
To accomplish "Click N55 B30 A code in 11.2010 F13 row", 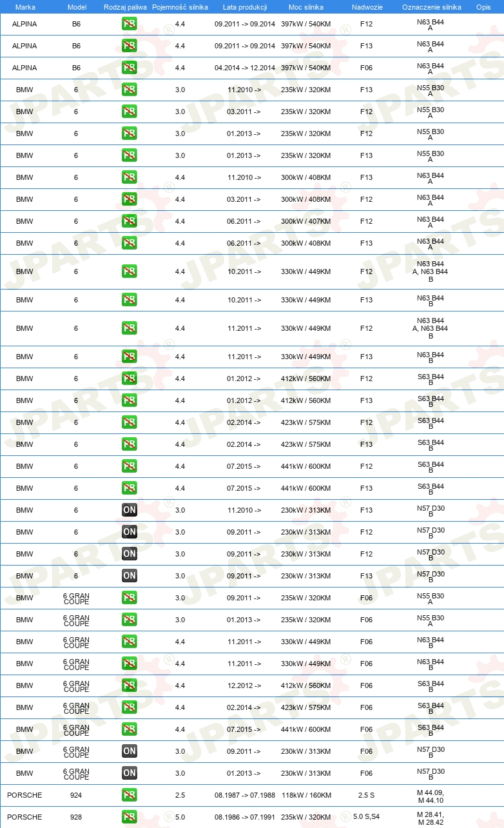I will [431, 91].
